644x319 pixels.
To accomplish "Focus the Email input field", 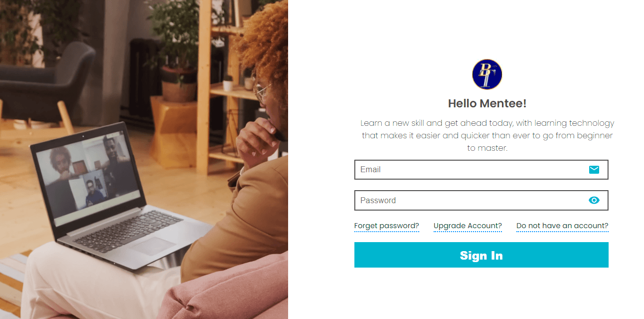I will 481,170.
